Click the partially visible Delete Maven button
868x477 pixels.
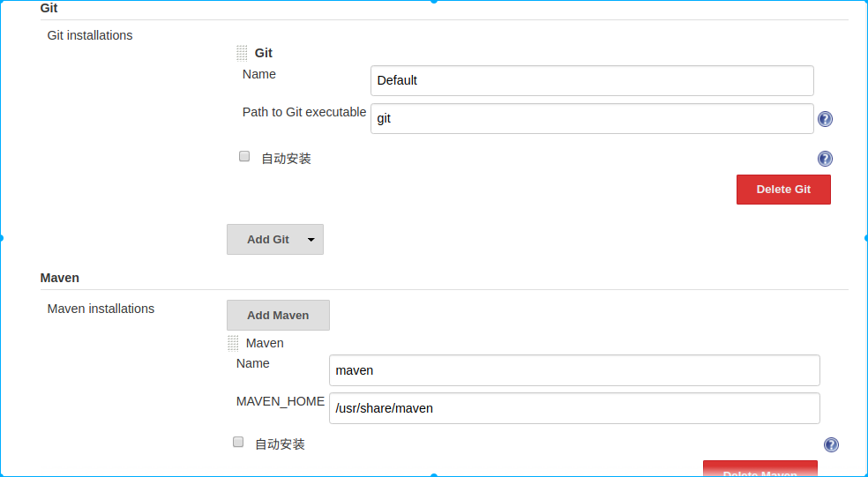coord(760,469)
